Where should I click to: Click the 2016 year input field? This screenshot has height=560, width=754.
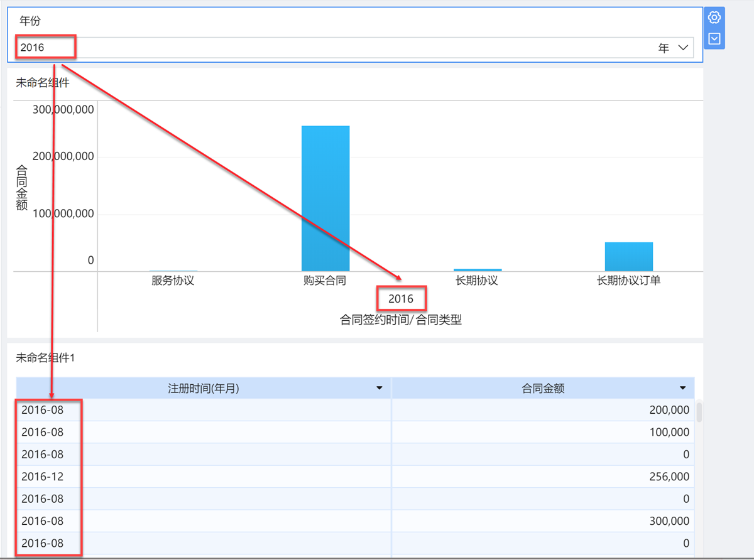coord(355,48)
